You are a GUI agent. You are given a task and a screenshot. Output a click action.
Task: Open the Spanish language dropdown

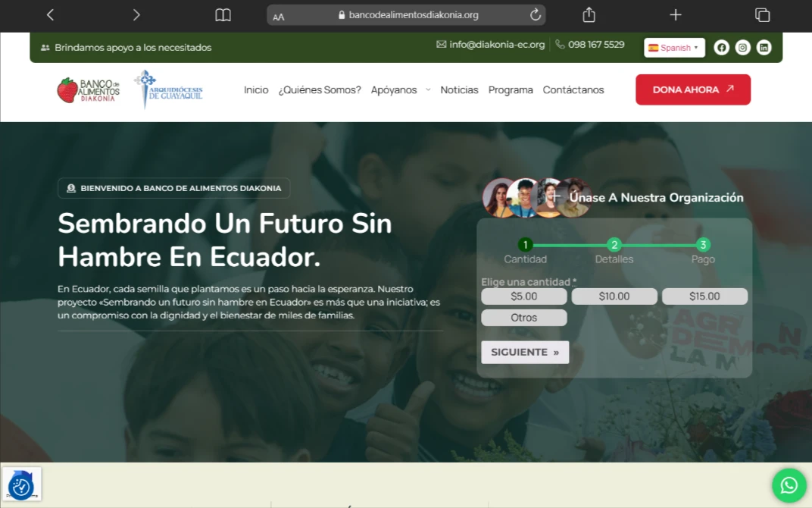click(x=674, y=48)
